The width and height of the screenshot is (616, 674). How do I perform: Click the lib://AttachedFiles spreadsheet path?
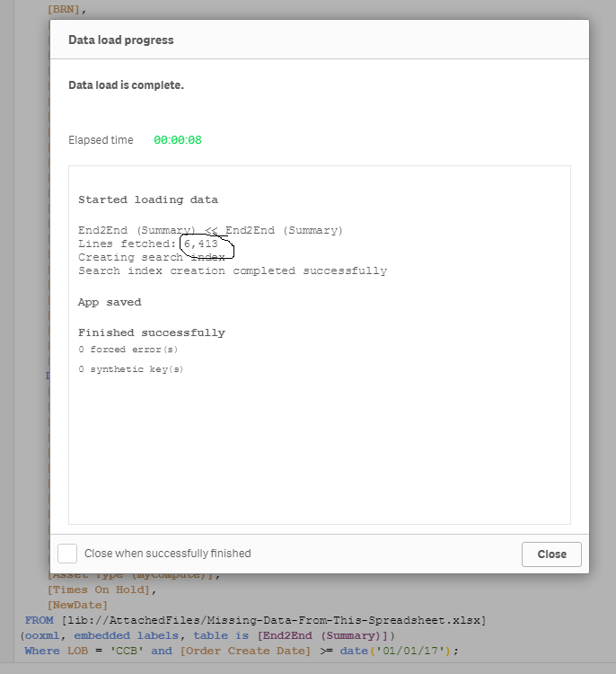tap(271, 620)
